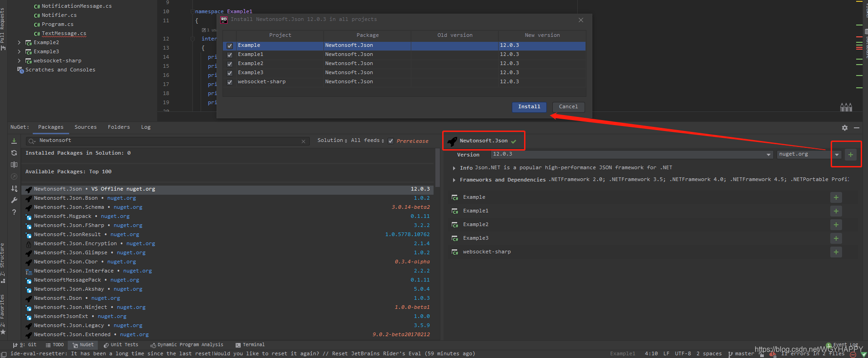Image resolution: width=868 pixels, height=358 pixels.
Task: Click the search magnifier icon in NuGet
Action: point(32,141)
